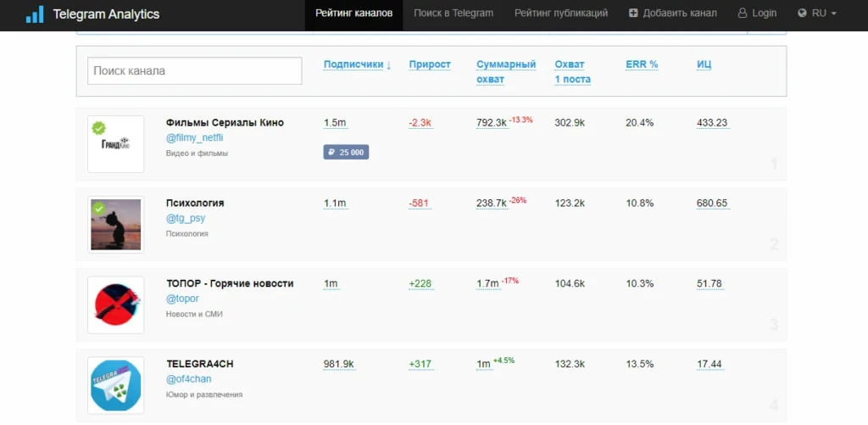Open the Фильмы Сериалы Кино channel title
The image size is (868, 425).
click(x=225, y=123)
